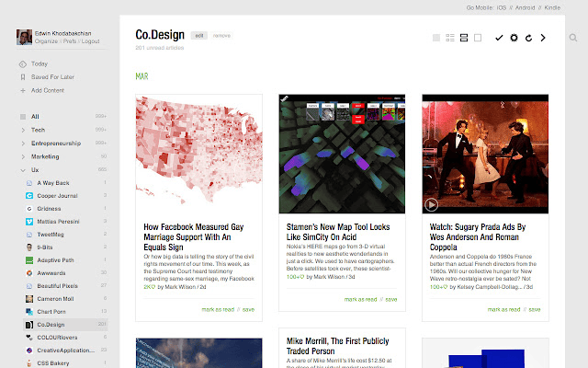Mark all articles as read with checkmark

coord(499,38)
